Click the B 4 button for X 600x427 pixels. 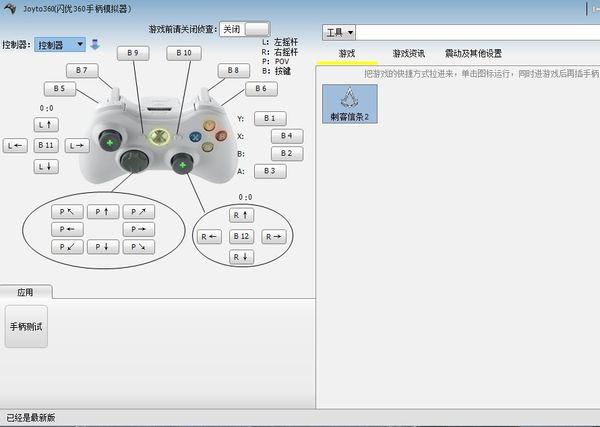(x=287, y=136)
